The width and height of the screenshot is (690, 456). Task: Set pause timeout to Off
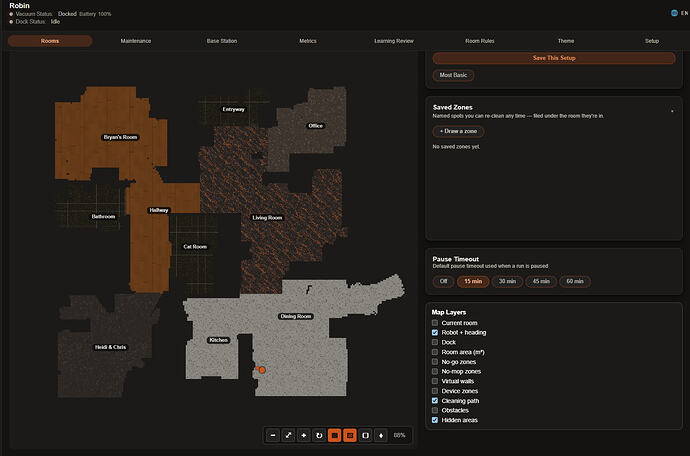(x=444, y=281)
